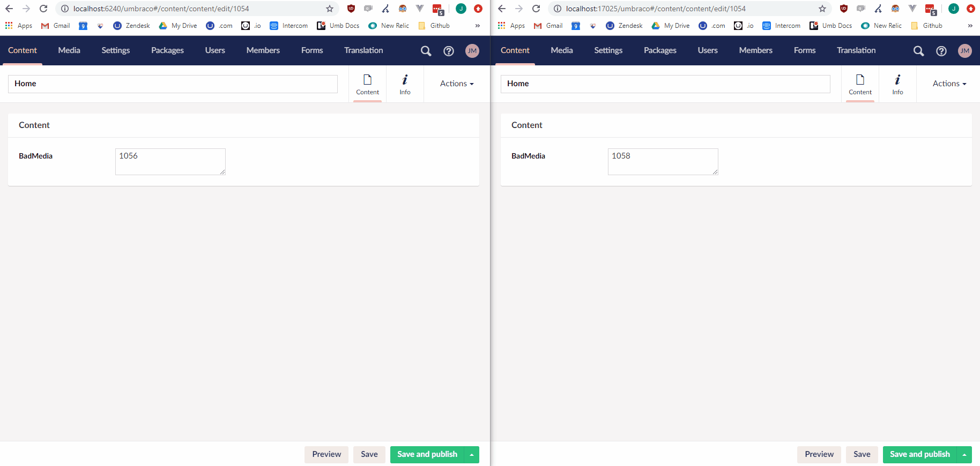The width and height of the screenshot is (980, 466).
Task: Open JM user avatar in right window
Action: click(x=965, y=51)
